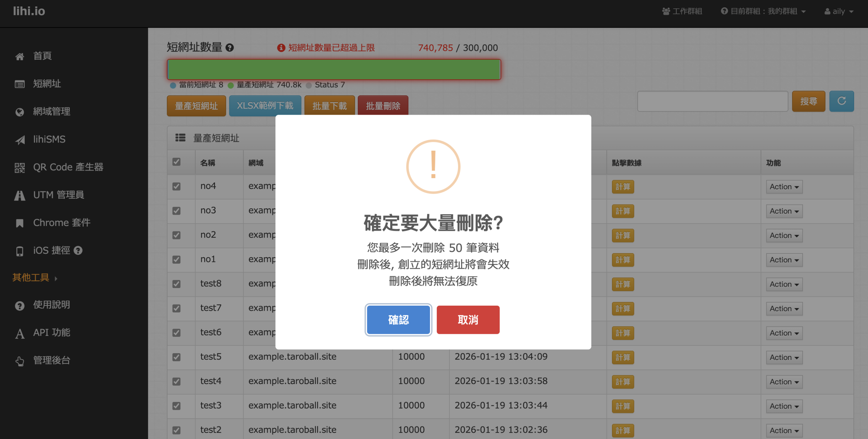Open the aily user menu
The height and width of the screenshot is (439, 868).
click(839, 11)
